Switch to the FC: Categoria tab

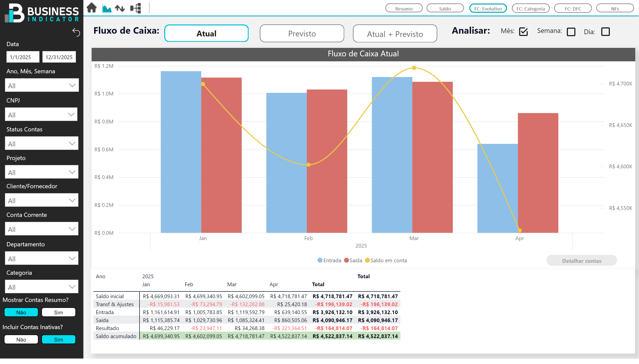tap(530, 8)
